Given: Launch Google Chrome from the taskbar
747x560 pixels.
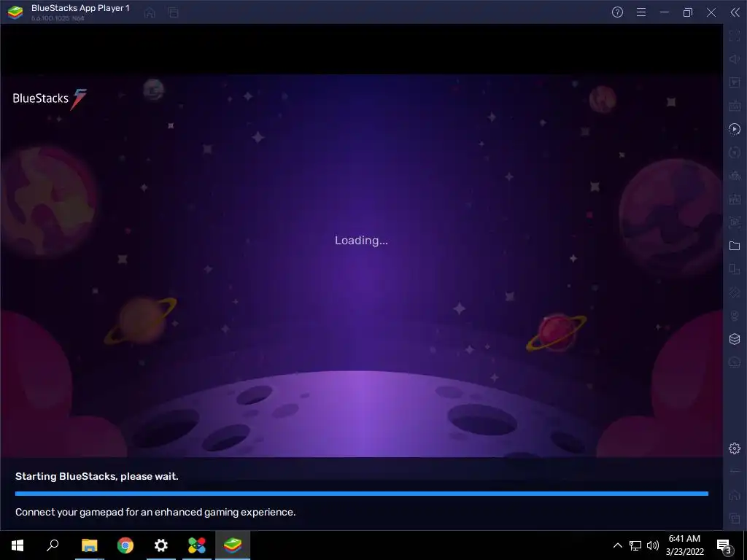Looking at the screenshot, I should pyautogui.click(x=125, y=545).
